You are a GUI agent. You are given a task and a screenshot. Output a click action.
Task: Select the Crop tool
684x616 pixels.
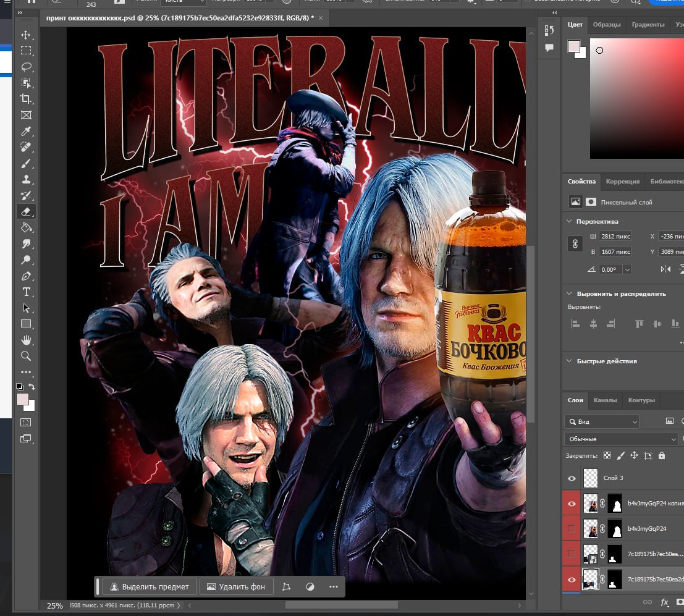[26, 99]
